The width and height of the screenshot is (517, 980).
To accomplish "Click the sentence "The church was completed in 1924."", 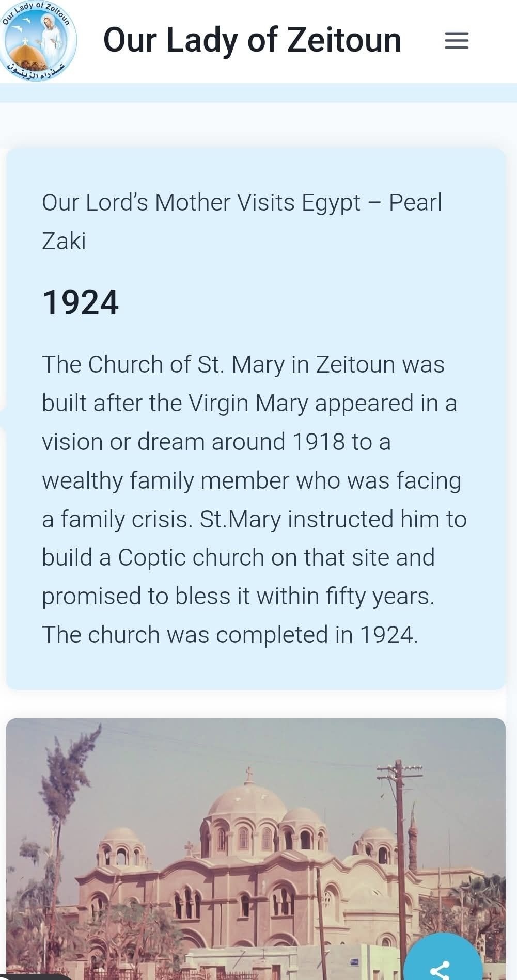I will (230, 635).
